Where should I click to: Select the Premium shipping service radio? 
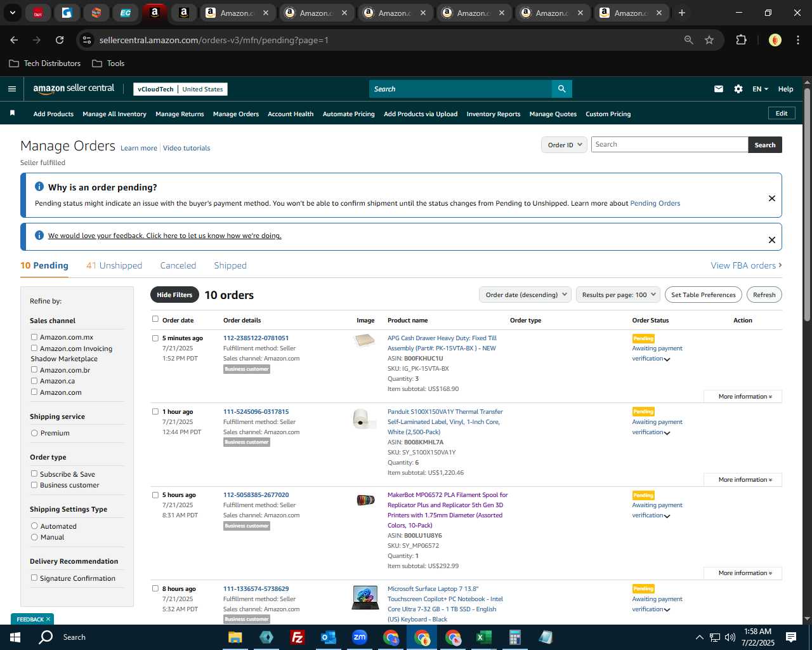34,433
